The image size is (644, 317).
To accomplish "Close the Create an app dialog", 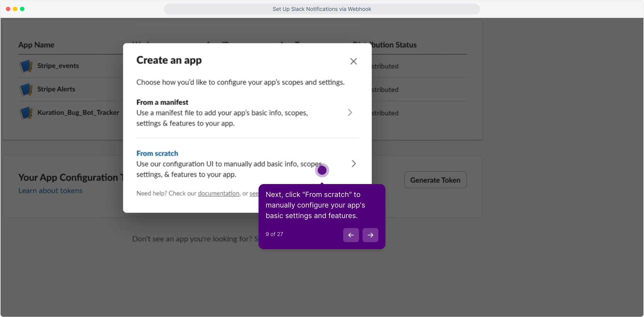I will tap(353, 61).
